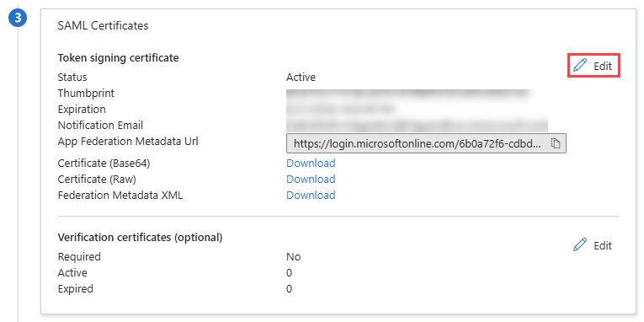Select the blurred Notification Email value
644x322 pixels.
click(417, 125)
